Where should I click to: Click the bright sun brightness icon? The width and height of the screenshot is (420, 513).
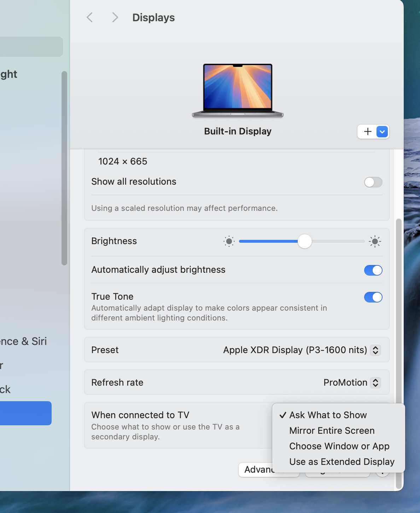coord(375,241)
